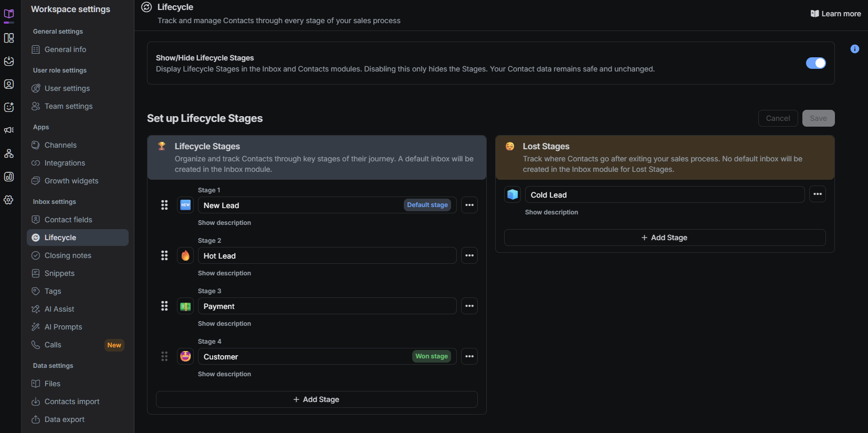This screenshot has height=433, width=868.
Task: Toggle Show/Hide Lifecycle Stages switch
Action: [x=816, y=63]
